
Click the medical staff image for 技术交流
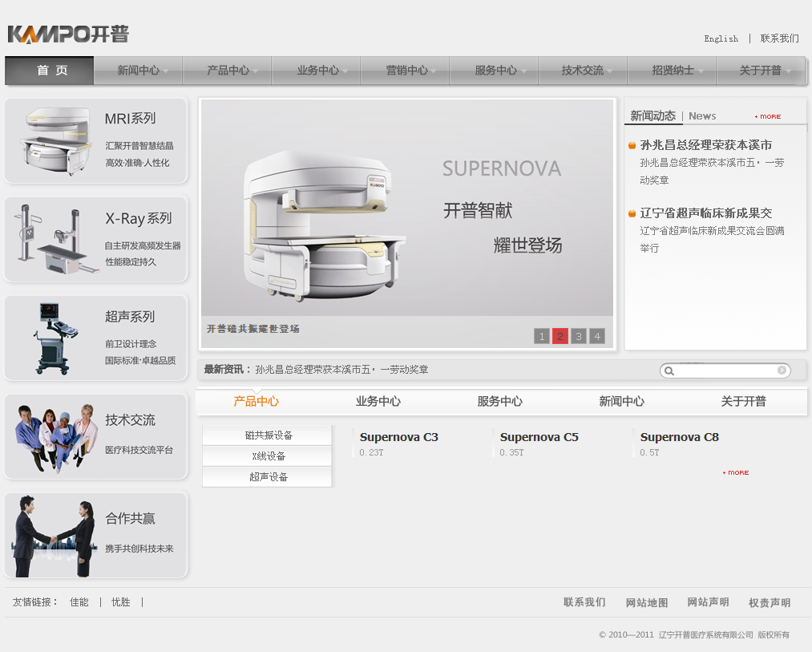tap(55, 437)
